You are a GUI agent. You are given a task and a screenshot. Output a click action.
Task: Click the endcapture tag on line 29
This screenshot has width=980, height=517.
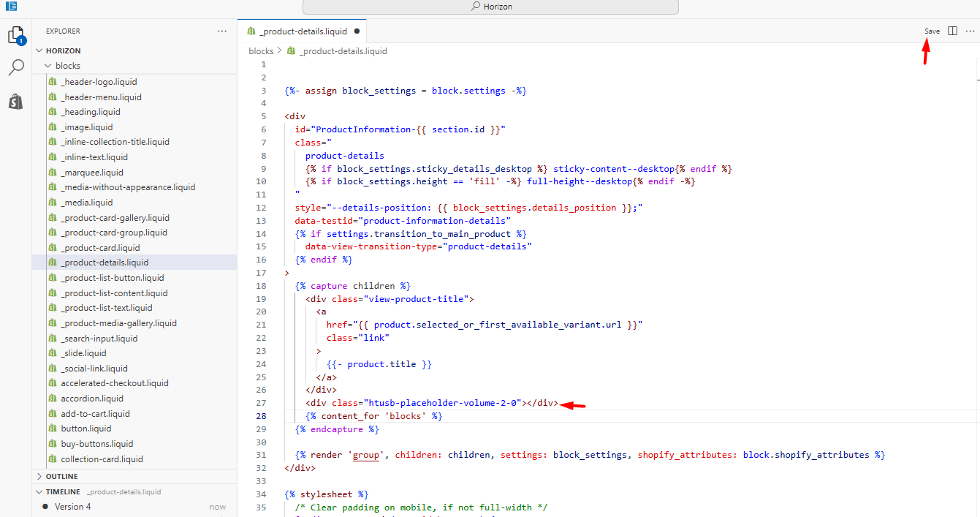coord(337,429)
